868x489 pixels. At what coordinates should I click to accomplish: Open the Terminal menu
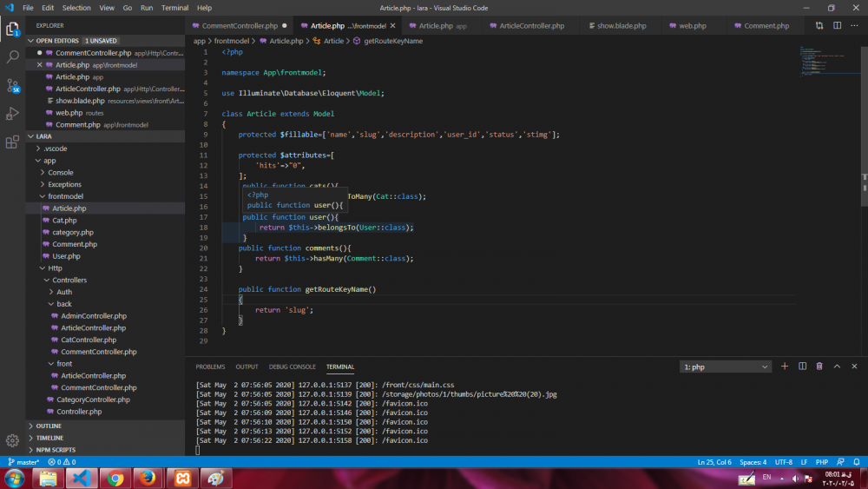pos(174,8)
